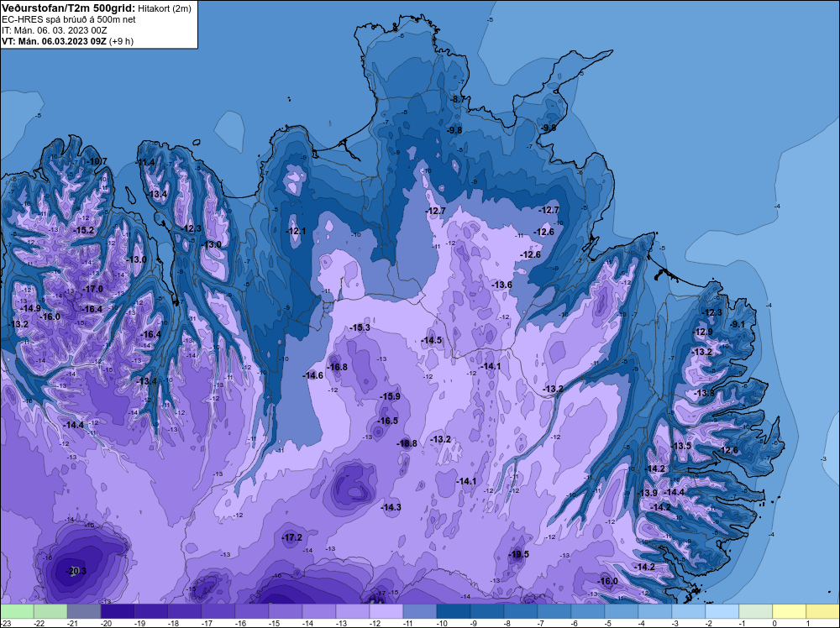840x628 pixels.
Task: Click the -14.3 temperature label
Action: pos(391,507)
